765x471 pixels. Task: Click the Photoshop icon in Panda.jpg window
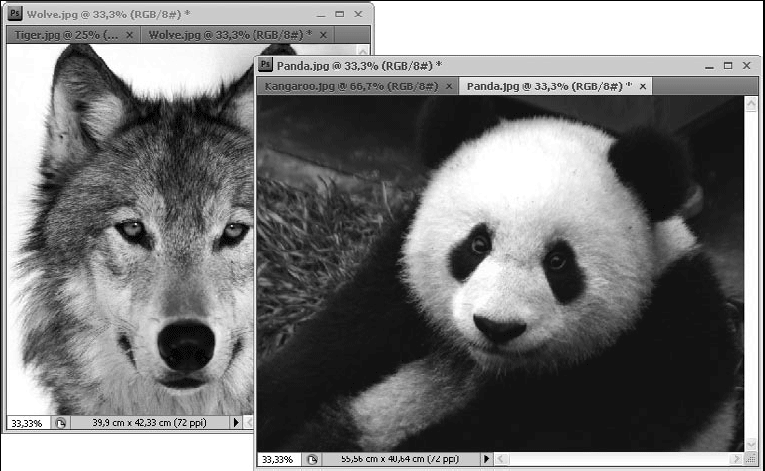[x=266, y=66]
